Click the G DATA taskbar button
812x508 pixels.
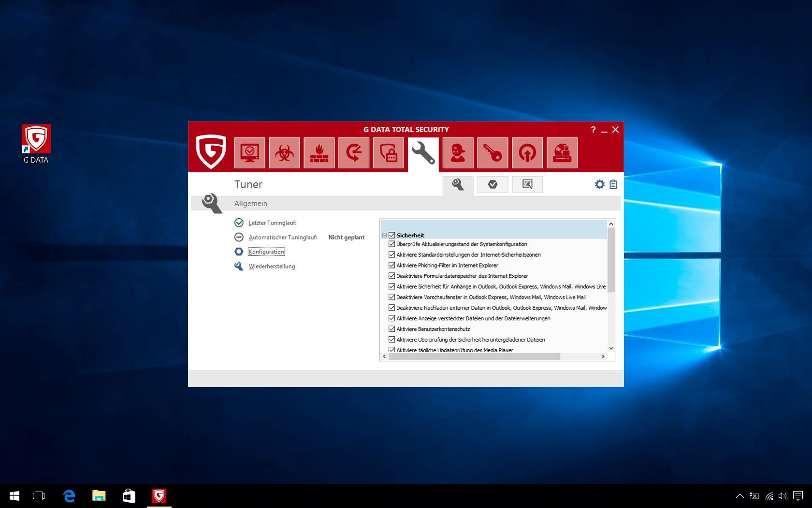pos(159,496)
